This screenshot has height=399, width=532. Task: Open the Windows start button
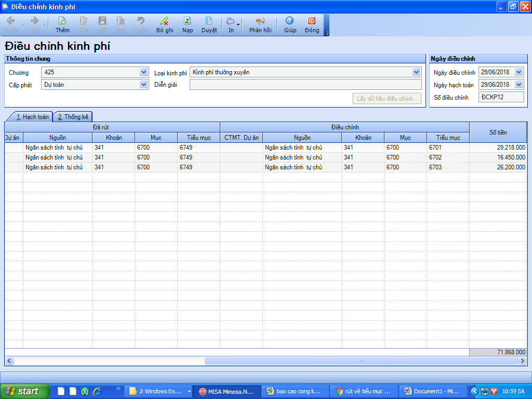(x=24, y=392)
